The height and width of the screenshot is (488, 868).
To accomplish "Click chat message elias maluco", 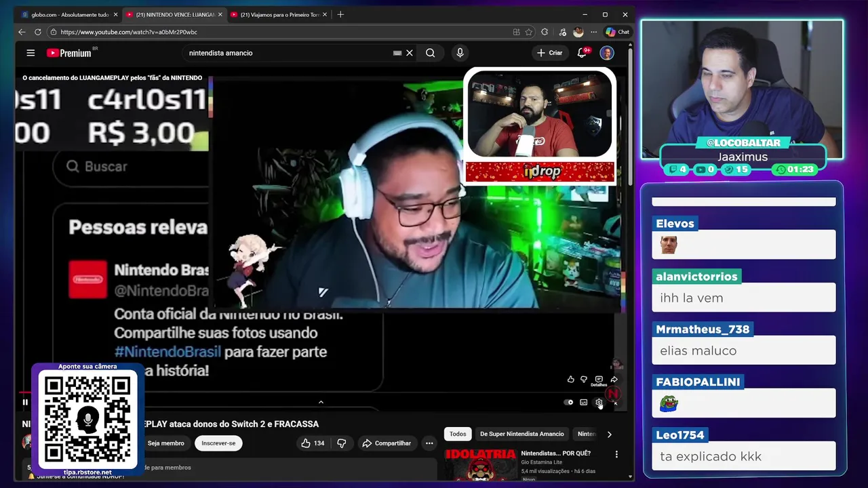I will [743, 350].
